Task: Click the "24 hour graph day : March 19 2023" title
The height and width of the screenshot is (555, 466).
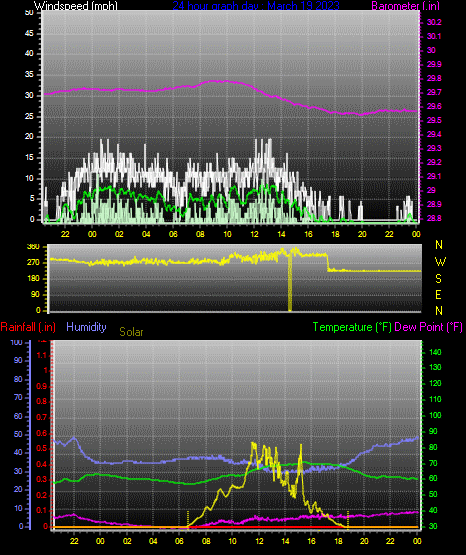Action: [256, 6]
